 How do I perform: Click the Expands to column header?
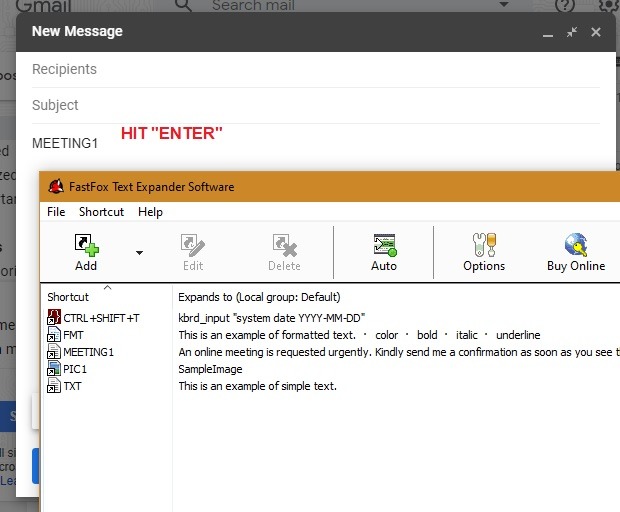259,297
